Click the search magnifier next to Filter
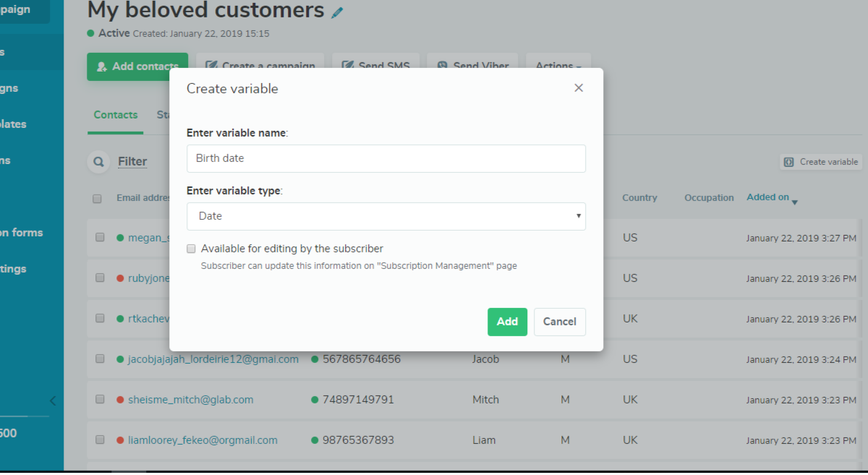This screenshot has width=868, height=475. pyautogui.click(x=98, y=161)
